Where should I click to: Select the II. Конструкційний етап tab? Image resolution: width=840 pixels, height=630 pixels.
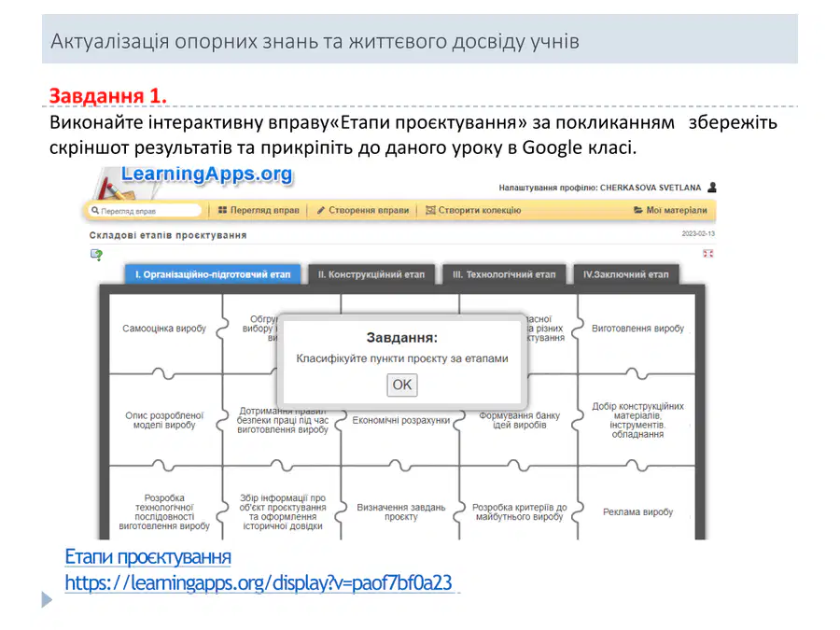[371, 274]
